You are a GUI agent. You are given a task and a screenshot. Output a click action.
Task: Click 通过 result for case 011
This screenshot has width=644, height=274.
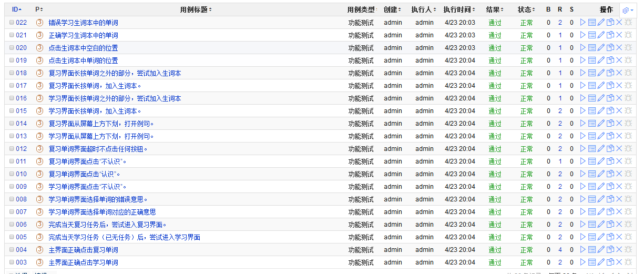[495, 161]
